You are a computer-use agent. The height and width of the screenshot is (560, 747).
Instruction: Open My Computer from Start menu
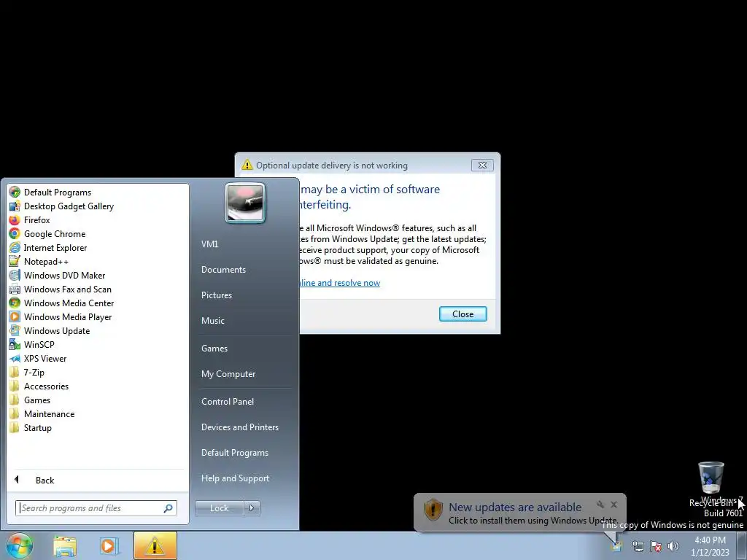click(228, 374)
